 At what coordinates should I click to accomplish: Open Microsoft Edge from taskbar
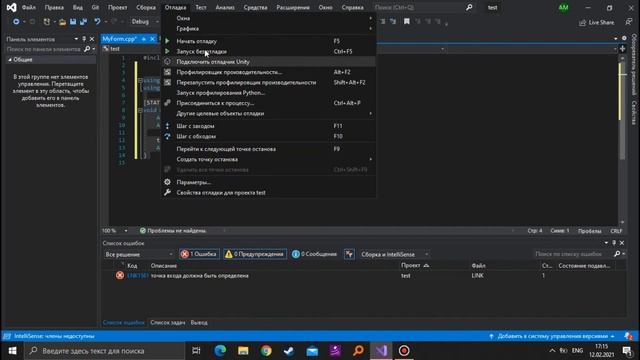pyautogui.click(x=220, y=351)
